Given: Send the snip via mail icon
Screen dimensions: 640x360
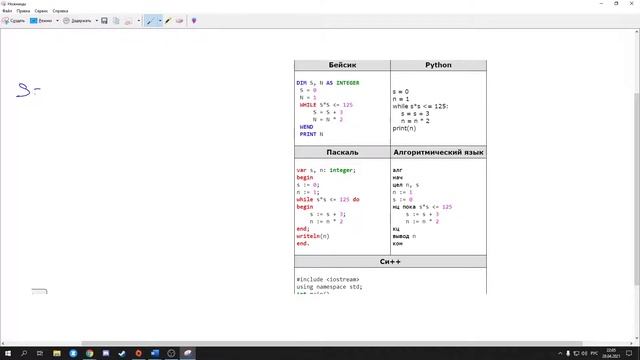Looking at the screenshot, I should point(128,20).
